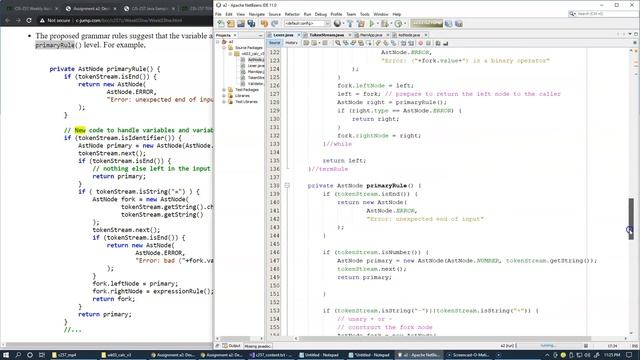Open the default config combo box
The image size is (640, 360).
pos(307,24)
